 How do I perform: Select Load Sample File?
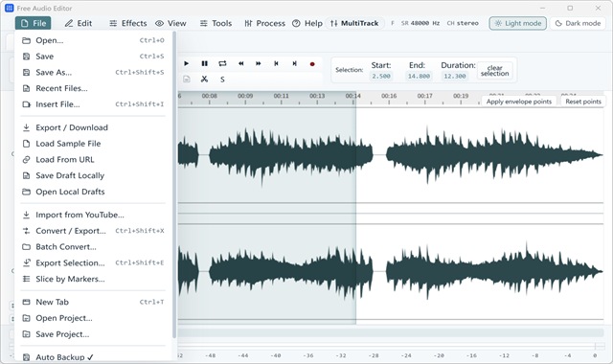[93, 144]
